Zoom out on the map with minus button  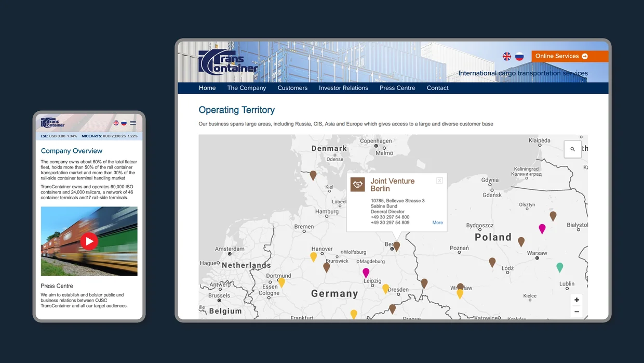pos(576,312)
